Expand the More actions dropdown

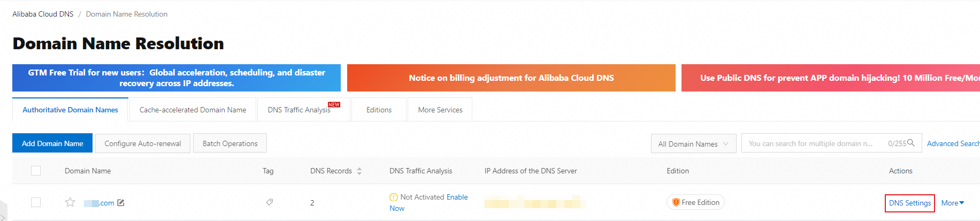[x=953, y=203]
